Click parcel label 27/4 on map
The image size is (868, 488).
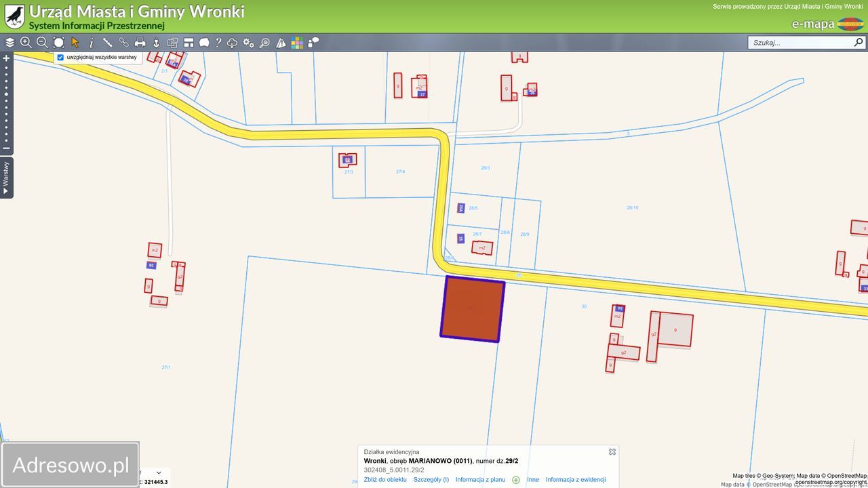pos(401,171)
